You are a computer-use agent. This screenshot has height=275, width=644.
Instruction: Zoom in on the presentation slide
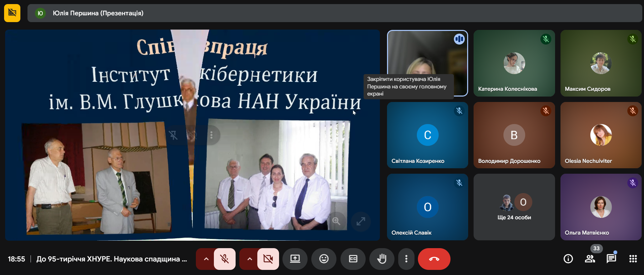(x=336, y=221)
